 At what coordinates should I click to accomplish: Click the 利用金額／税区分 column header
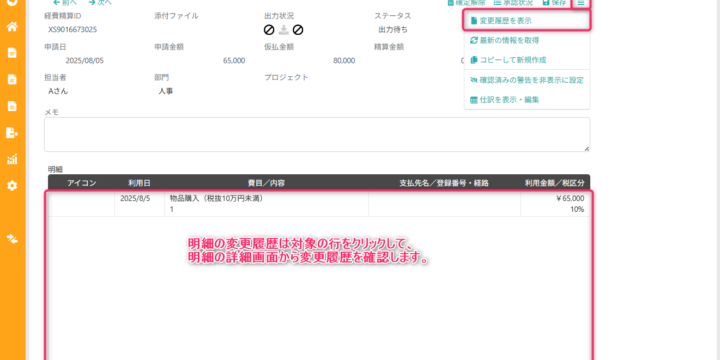(555, 183)
